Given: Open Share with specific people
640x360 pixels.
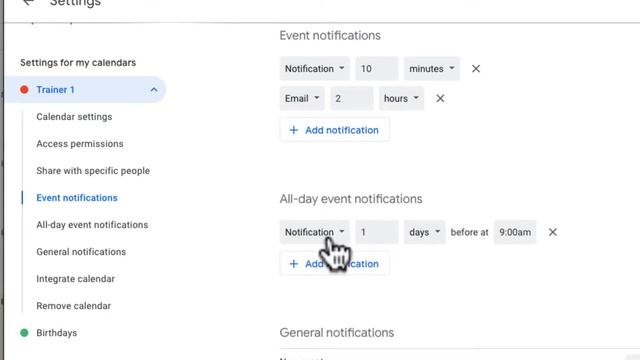Looking at the screenshot, I should coord(93,171).
